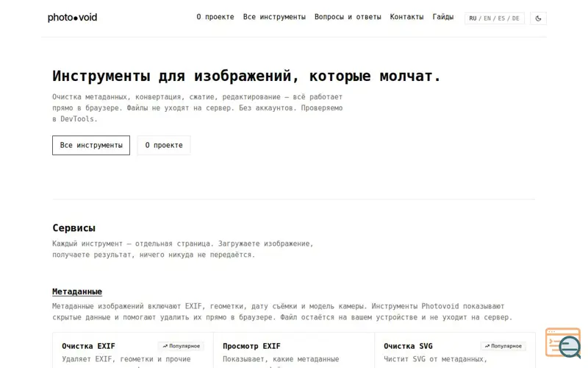Open «Все инструменты» in the top navigation
Viewport: 588px width, 368px height.
(x=274, y=17)
